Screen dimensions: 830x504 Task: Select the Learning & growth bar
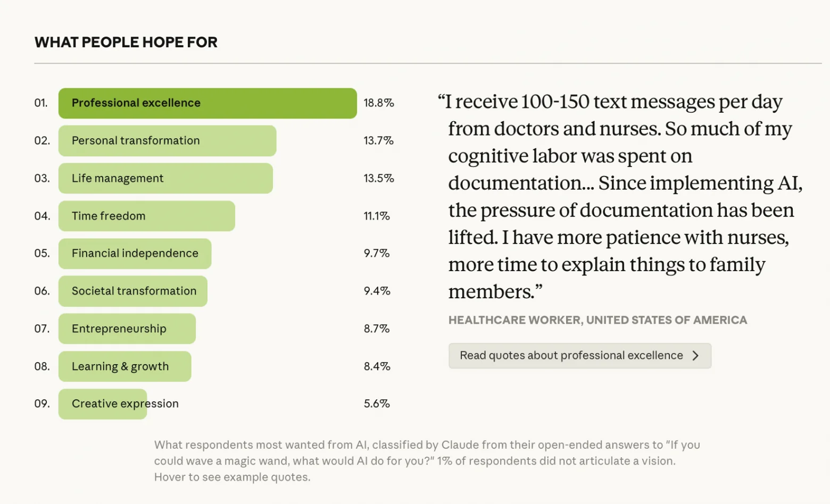click(x=124, y=366)
